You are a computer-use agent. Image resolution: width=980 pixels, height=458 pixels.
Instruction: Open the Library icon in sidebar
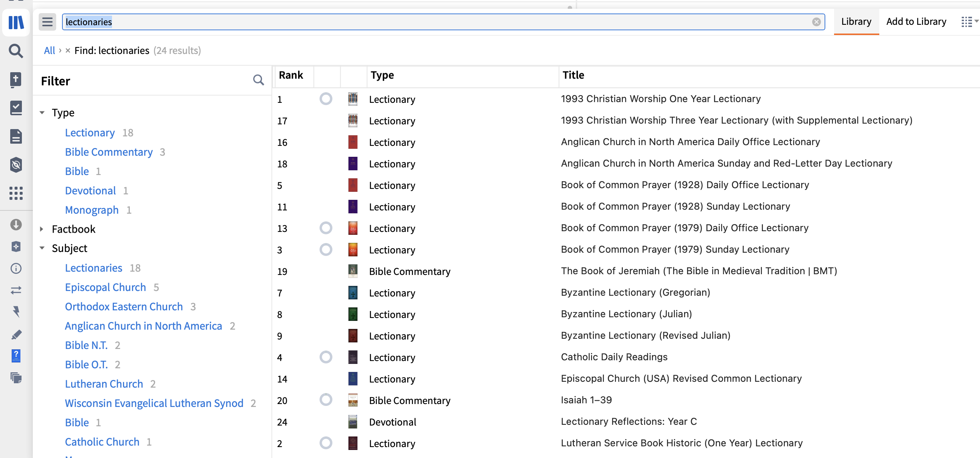[x=16, y=22]
